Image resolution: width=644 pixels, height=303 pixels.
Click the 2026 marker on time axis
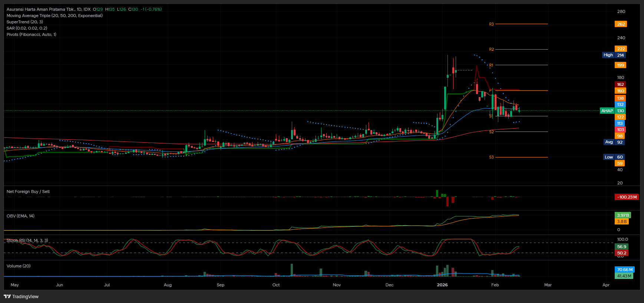442,285
